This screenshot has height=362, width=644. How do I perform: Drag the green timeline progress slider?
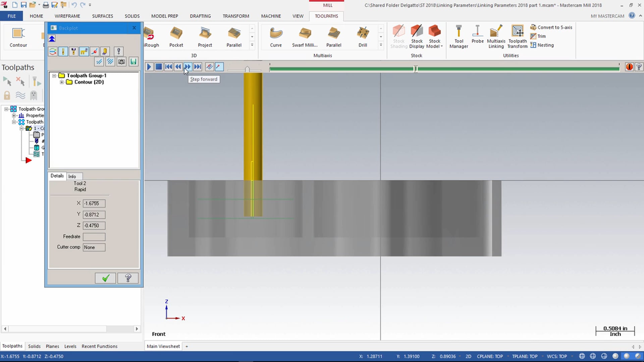point(415,69)
